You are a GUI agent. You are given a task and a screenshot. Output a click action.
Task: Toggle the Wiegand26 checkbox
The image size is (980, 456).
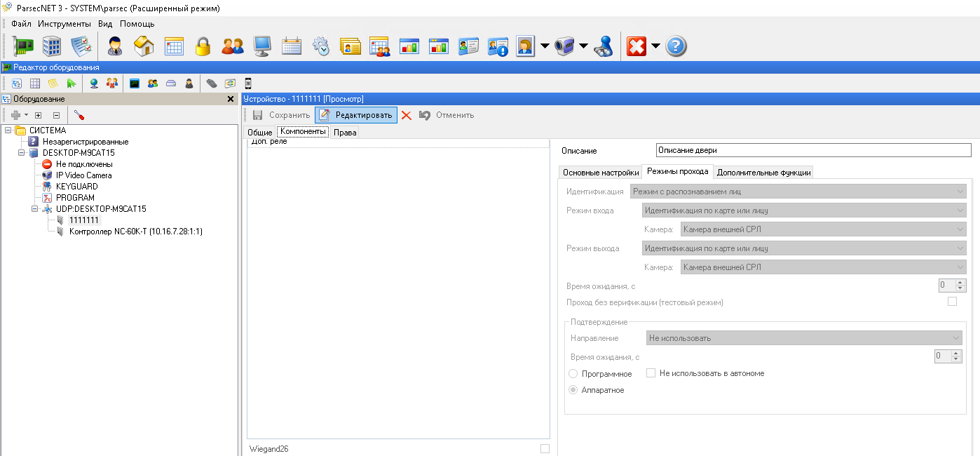(x=545, y=449)
